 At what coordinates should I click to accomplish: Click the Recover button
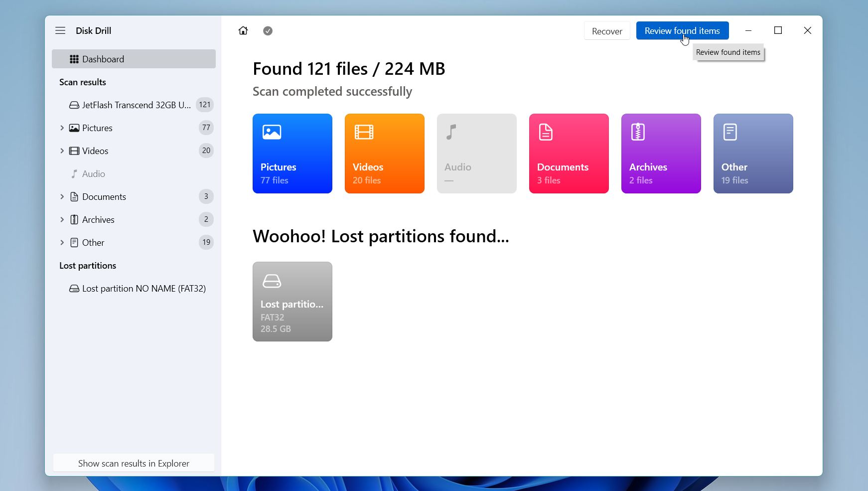pyautogui.click(x=607, y=31)
